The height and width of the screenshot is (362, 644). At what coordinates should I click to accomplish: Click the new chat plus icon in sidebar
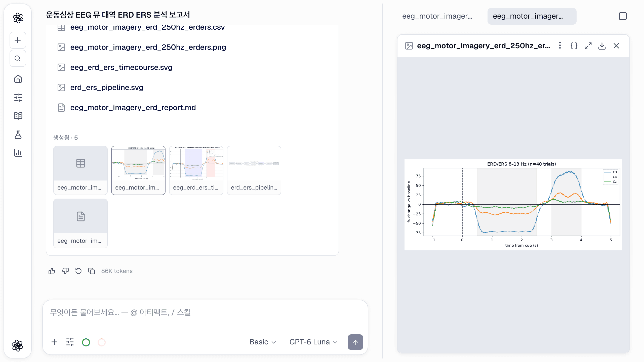18,40
